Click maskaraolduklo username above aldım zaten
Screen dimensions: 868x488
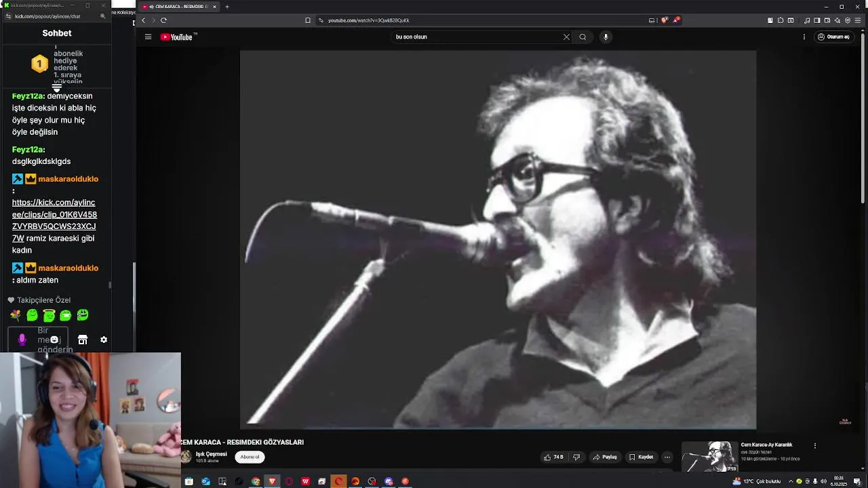pos(68,268)
